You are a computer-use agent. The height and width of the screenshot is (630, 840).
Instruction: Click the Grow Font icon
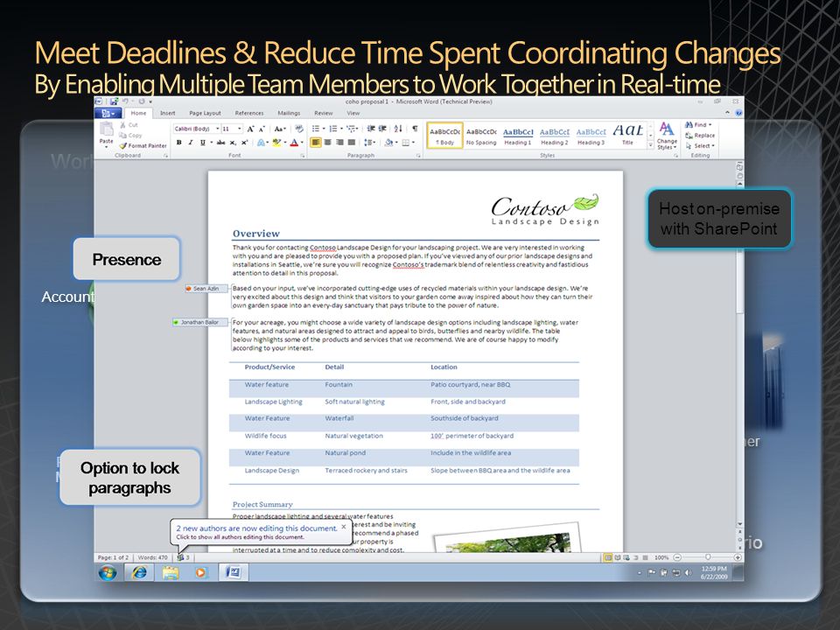click(x=250, y=129)
